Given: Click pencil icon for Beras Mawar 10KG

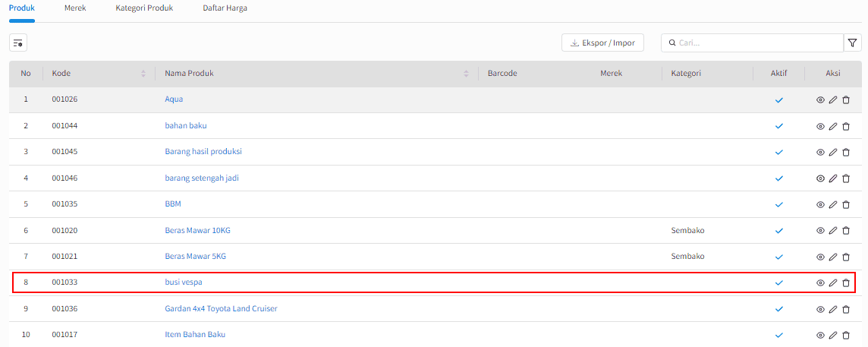Looking at the screenshot, I should (x=833, y=231).
